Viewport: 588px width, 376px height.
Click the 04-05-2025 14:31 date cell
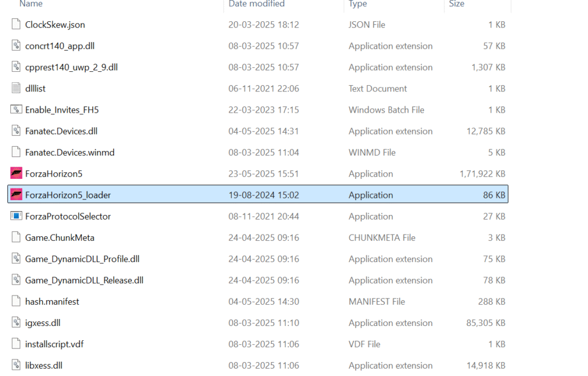pyautogui.click(x=264, y=132)
